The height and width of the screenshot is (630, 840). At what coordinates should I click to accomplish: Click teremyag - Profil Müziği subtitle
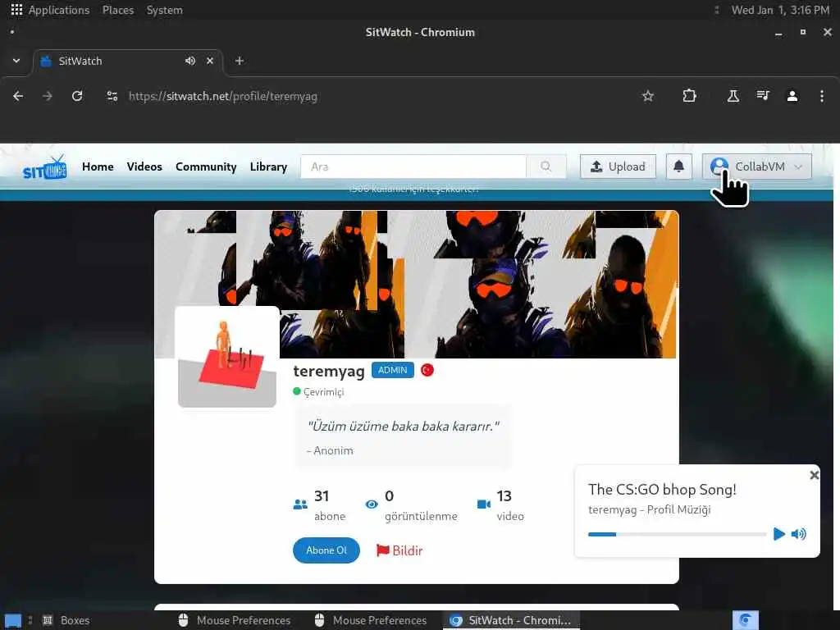pos(650,509)
